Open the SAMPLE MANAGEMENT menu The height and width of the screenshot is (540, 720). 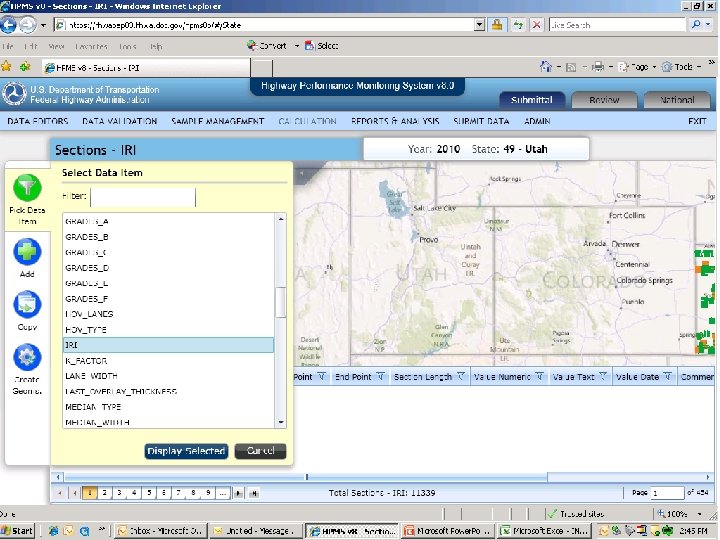(x=217, y=121)
